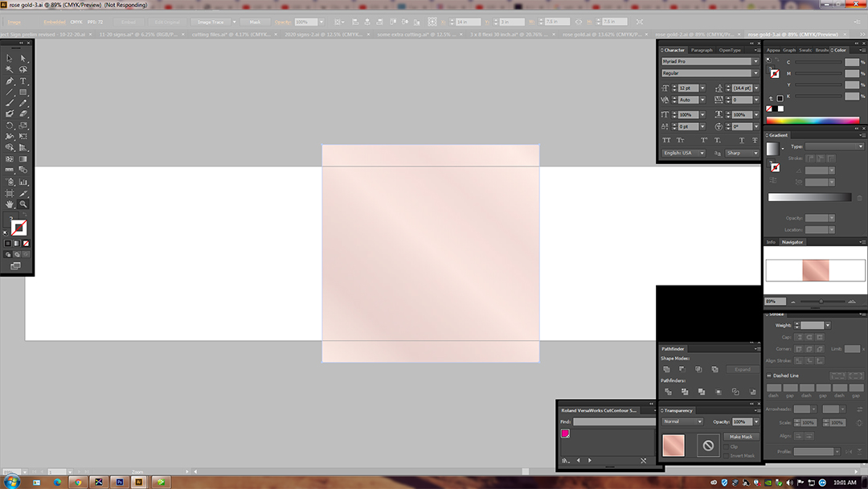This screenshot has height=489, width=868.
Task: Toggle the Clip checkbox in Transparency
Action: point(727,447)
